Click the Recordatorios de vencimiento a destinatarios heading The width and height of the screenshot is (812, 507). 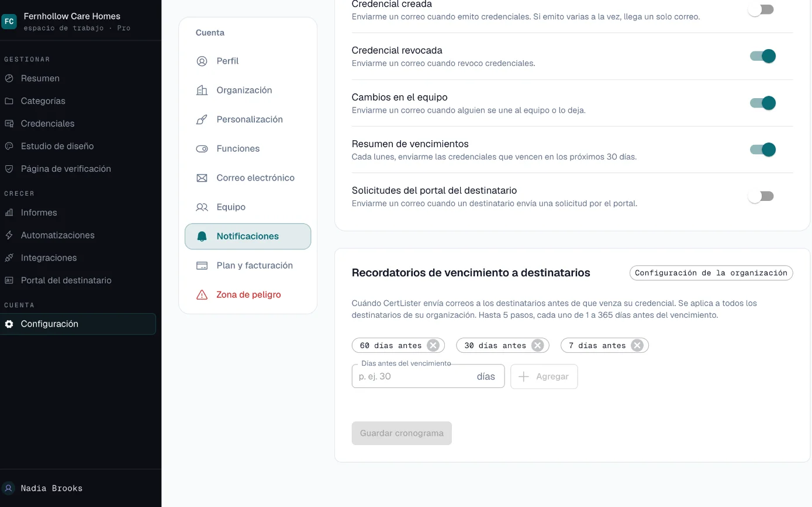(x=471, y=273)
